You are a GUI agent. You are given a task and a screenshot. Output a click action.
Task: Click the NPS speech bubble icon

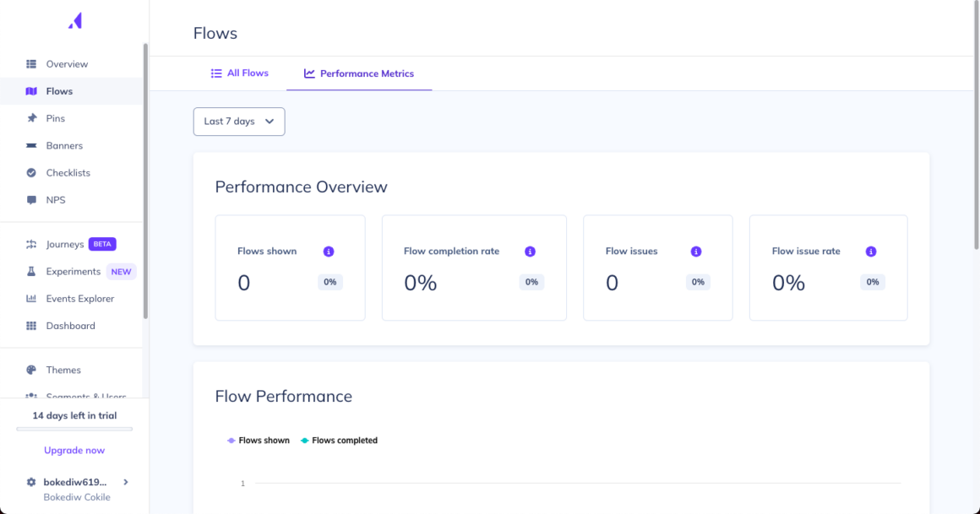[x=31, y=200]
